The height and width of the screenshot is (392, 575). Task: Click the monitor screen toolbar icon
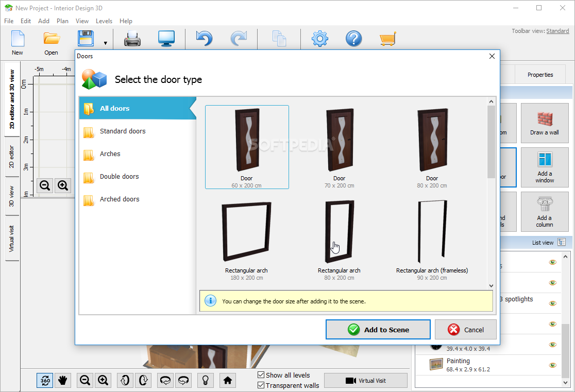(x=166, y=39)
